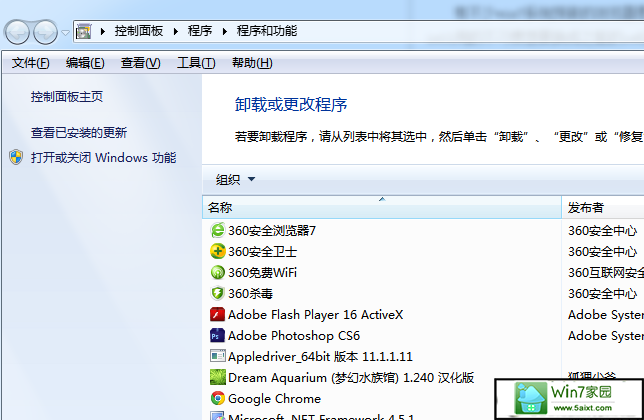The width and height of the screenshot is (644, 420).
Task: Click the Adobe Photoshop CS6 icon
Action: 218,335
